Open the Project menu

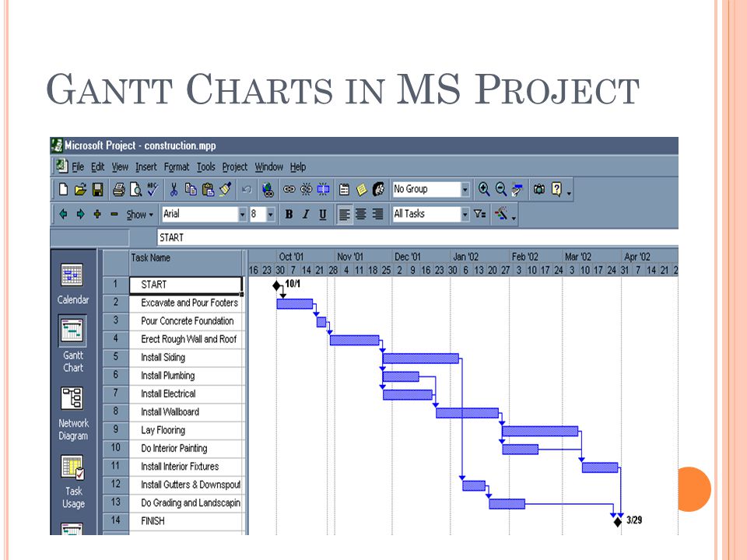pyautogui.click(x=235, y=167)
